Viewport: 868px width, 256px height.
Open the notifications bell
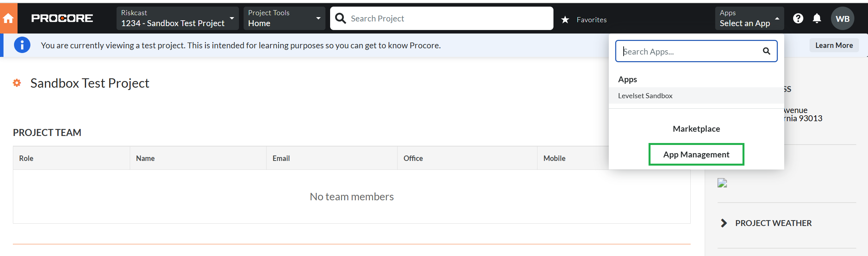point(817,18)
